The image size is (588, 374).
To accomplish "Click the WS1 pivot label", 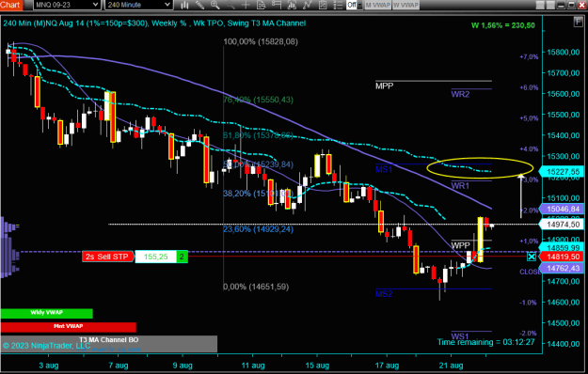I will (x=460, y=335).
